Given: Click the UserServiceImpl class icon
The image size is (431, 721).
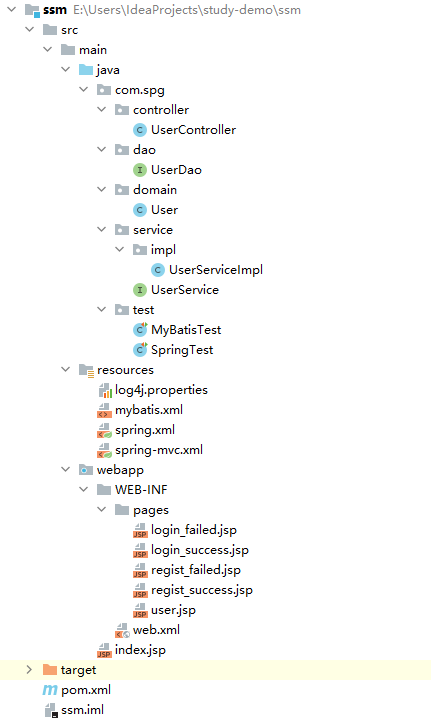Looking at the screenshot, I should point(158,270).
